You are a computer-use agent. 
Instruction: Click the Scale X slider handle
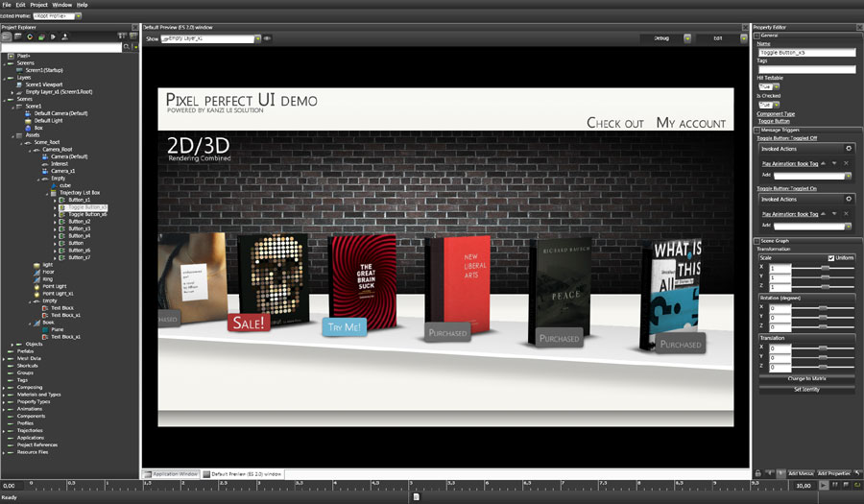[x=825, y=268]
